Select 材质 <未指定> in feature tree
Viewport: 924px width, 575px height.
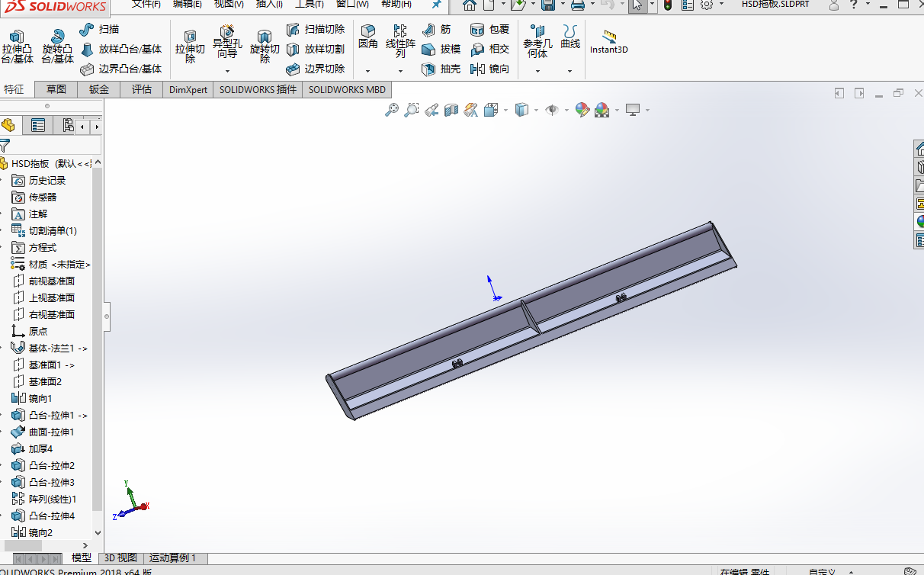[x=52, y=265]
